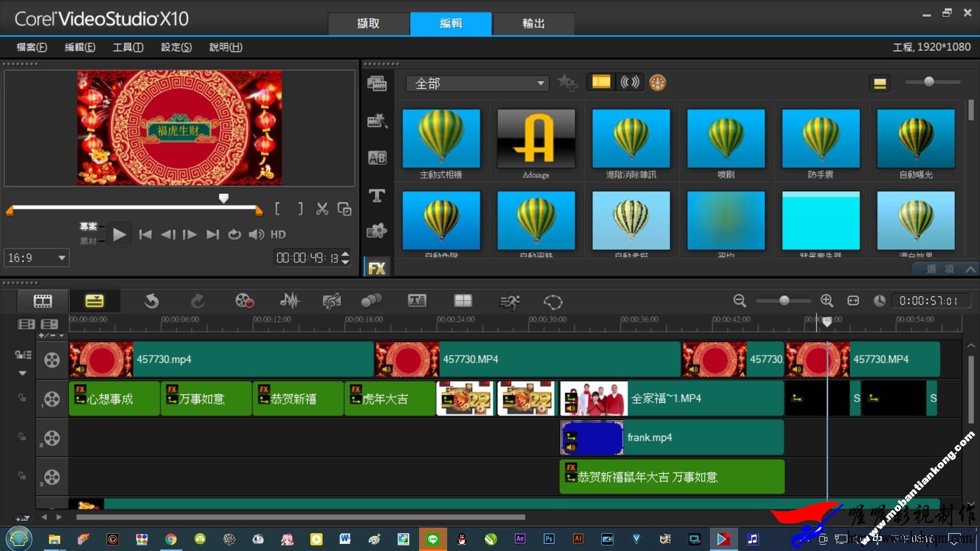Show video filters in gallery
Screen dimensions: 980x551
click(x=601, y=82)
